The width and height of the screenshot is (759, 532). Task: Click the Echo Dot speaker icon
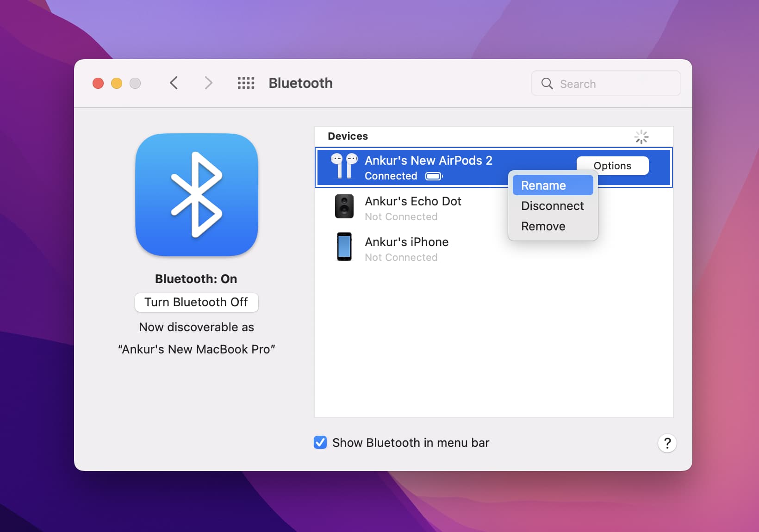(x=344, y=207)
